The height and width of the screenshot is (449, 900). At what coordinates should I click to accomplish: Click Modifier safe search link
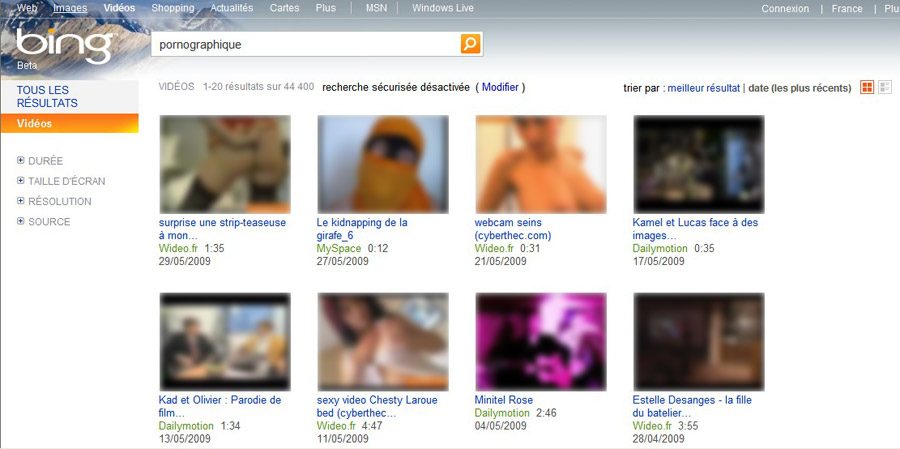coord(500,87)
